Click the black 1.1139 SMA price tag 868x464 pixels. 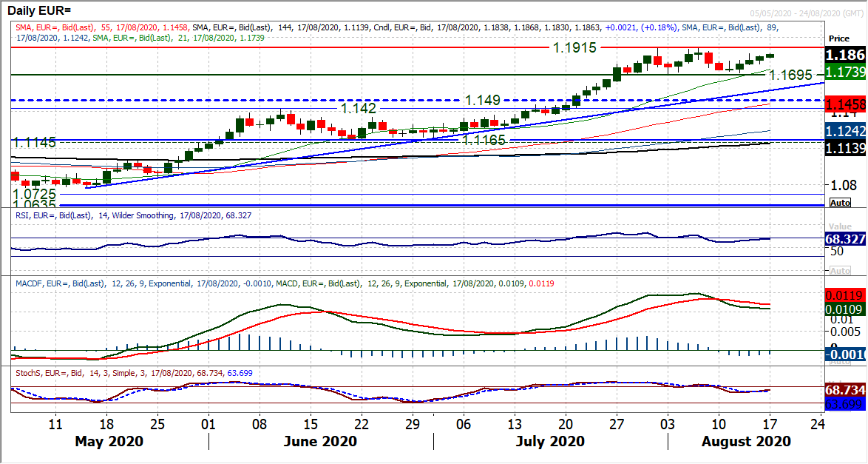pyautogui.click(x=844, y=148)
